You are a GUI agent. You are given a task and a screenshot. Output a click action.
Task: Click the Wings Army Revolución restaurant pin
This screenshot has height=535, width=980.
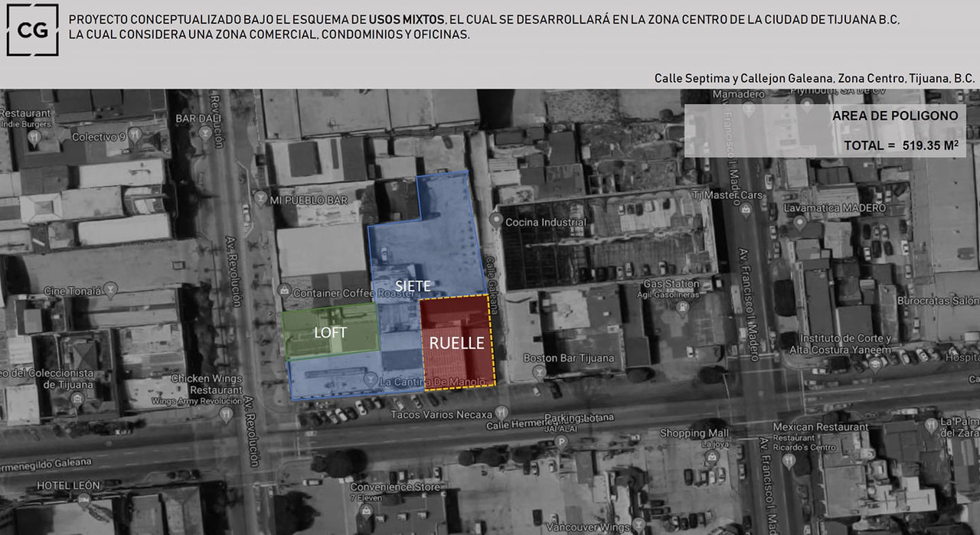(x=226, y=414)
